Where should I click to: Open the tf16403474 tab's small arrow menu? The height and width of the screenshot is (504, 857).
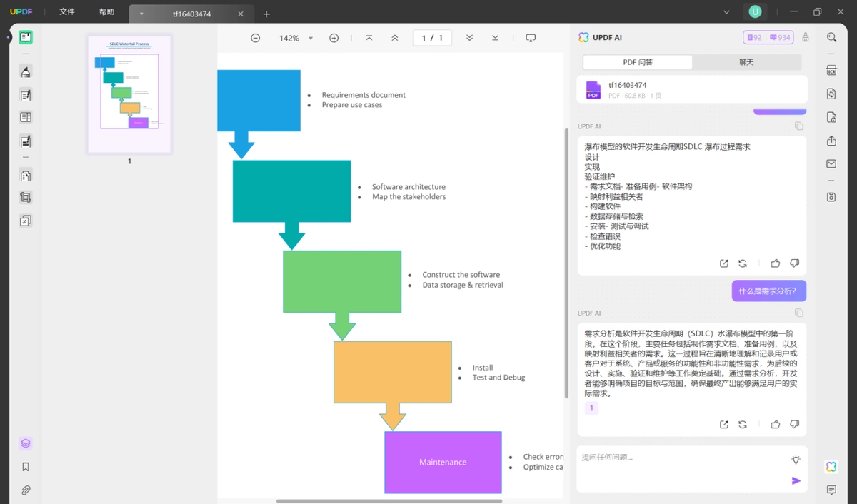[141, 14]
